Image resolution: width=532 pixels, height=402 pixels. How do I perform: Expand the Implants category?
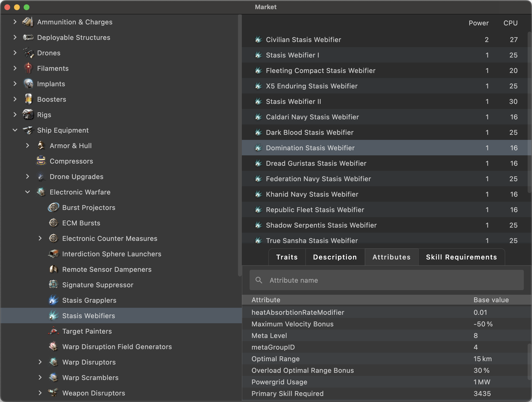pyautogui.click(x=15, y=84)
